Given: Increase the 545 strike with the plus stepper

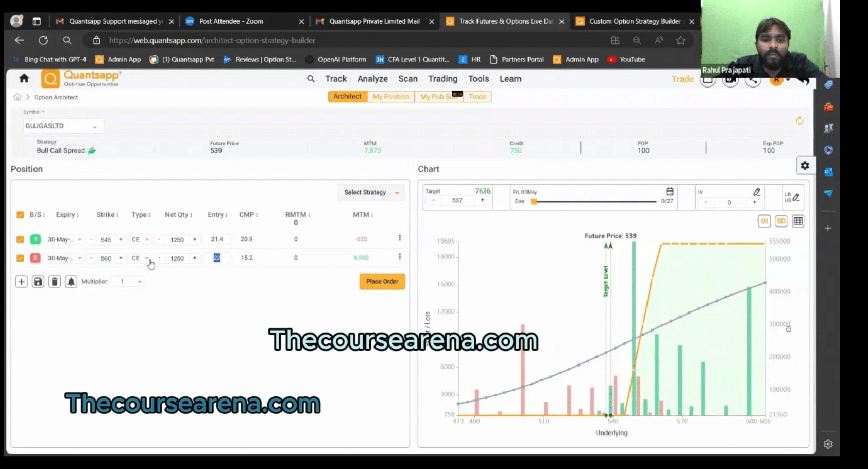Looking at the screenshot, I should point(121,239).
